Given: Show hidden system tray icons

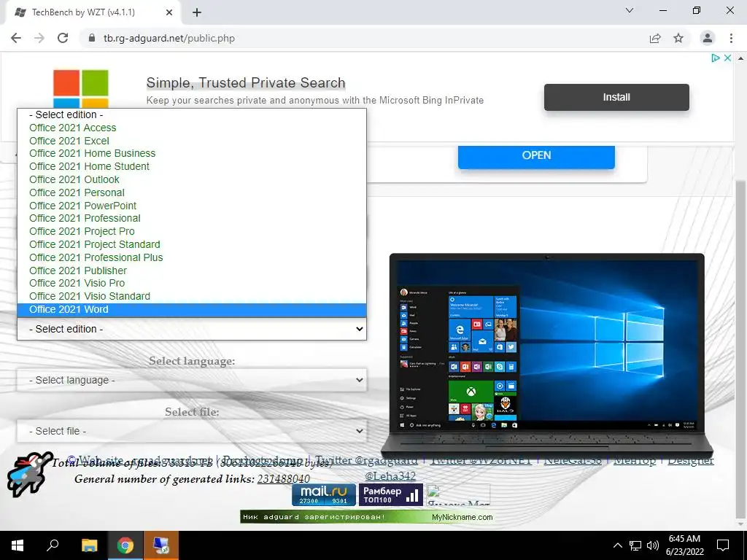Looking at the screenshot, I should [x=617, y=545].
